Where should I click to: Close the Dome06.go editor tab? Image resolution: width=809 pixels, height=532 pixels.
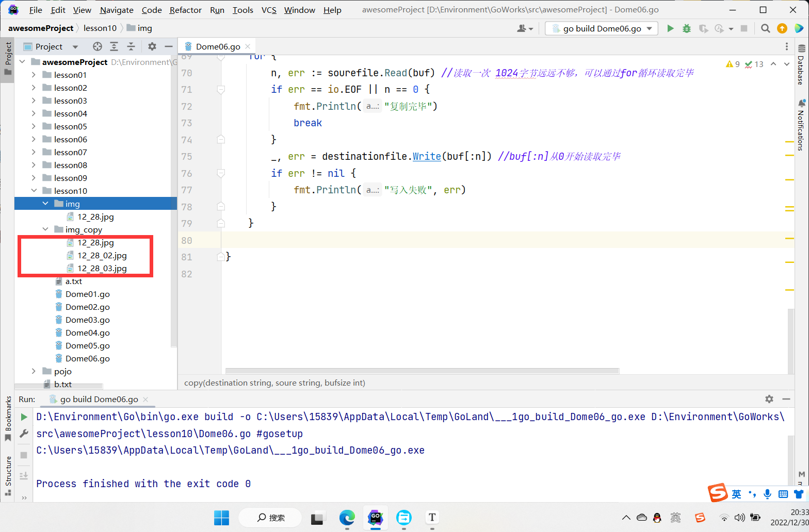coord(248,46)
